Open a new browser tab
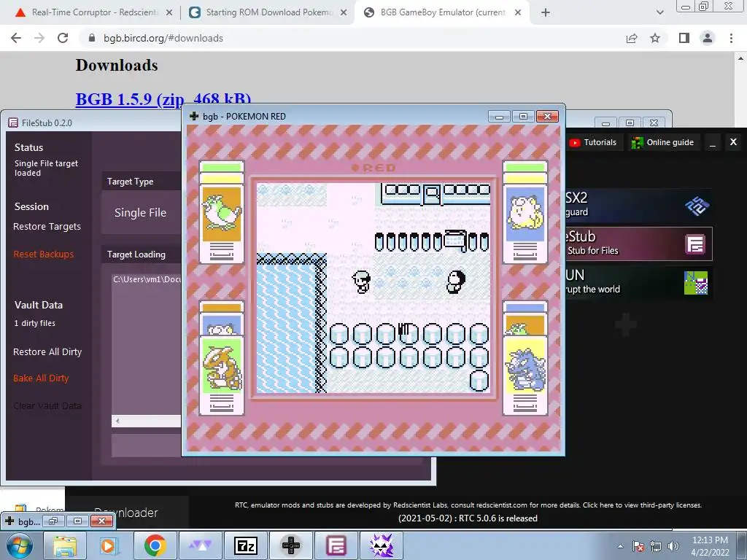 point(546,13)
